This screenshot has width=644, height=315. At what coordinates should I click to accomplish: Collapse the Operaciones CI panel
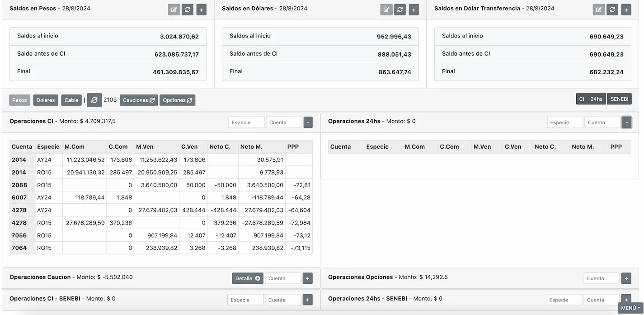308,122
